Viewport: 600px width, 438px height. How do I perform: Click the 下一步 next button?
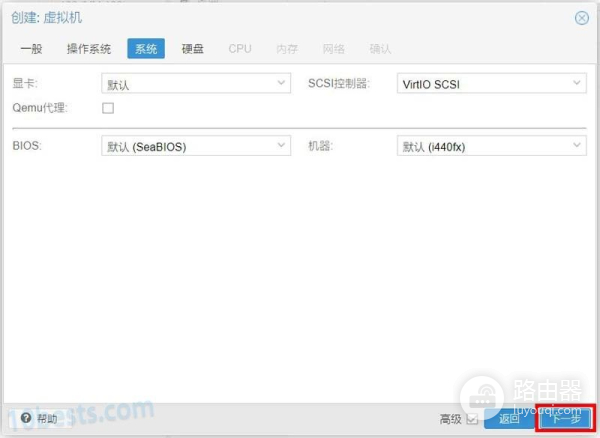(566, 418)
